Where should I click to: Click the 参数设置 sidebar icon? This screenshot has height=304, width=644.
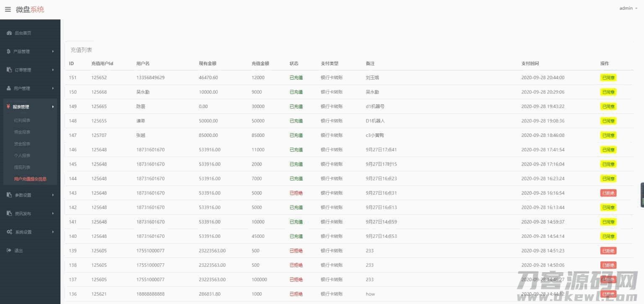(x=9, y=195)
